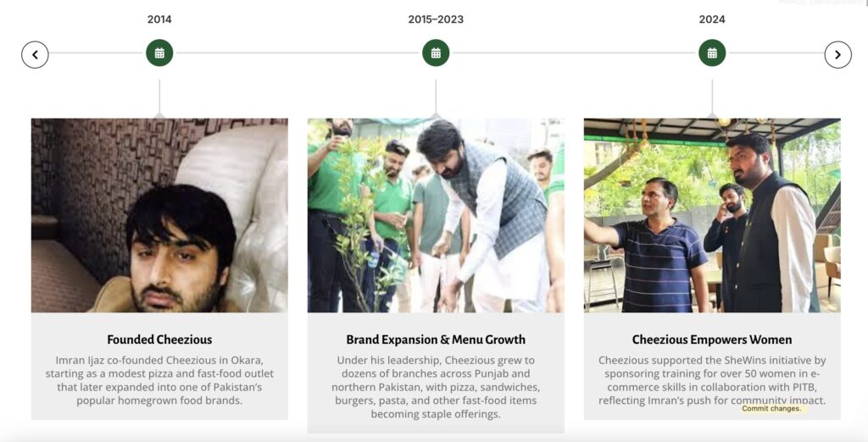Open the Founded Cheezious card photo
The height and width of the screenshot is (442, 868).
[x=159, y=215]
